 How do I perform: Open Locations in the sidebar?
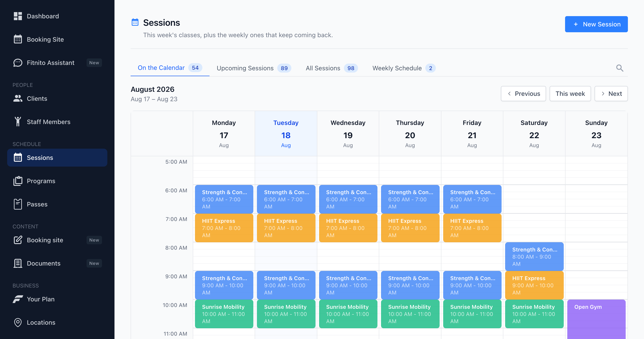[57, 322]
